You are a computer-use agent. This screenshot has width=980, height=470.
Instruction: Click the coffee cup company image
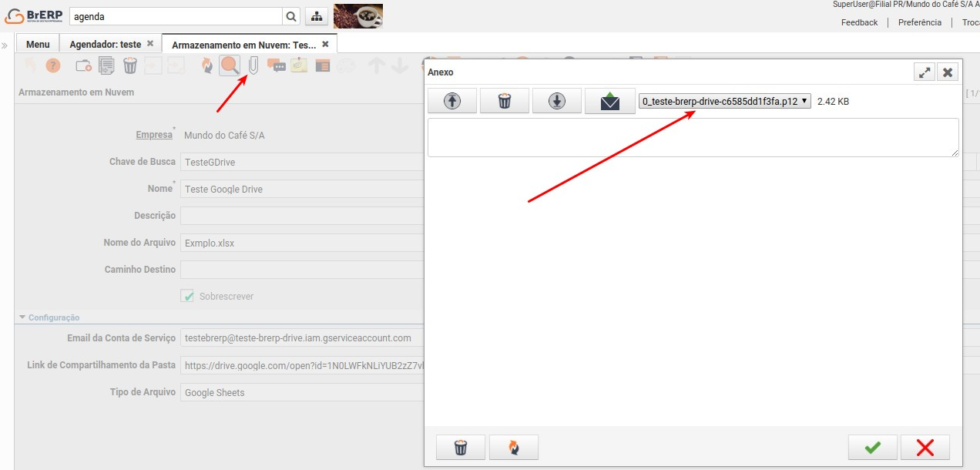(358, 16)
